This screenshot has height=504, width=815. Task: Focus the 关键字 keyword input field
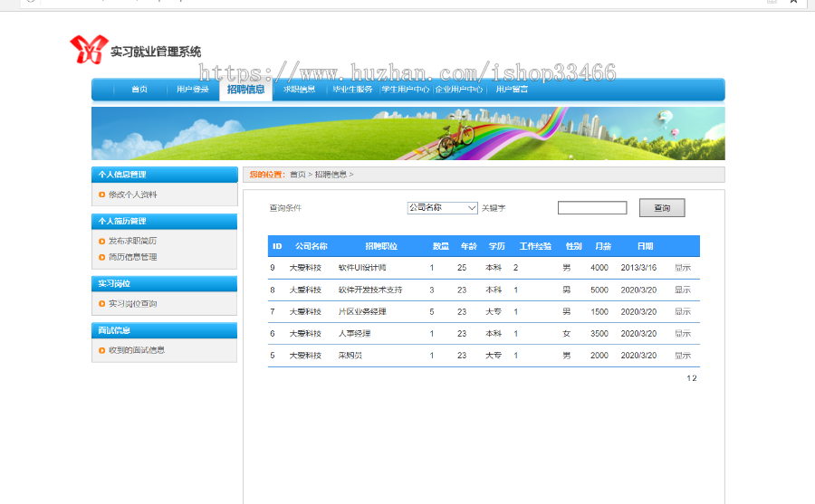click(x=592, y=208)
